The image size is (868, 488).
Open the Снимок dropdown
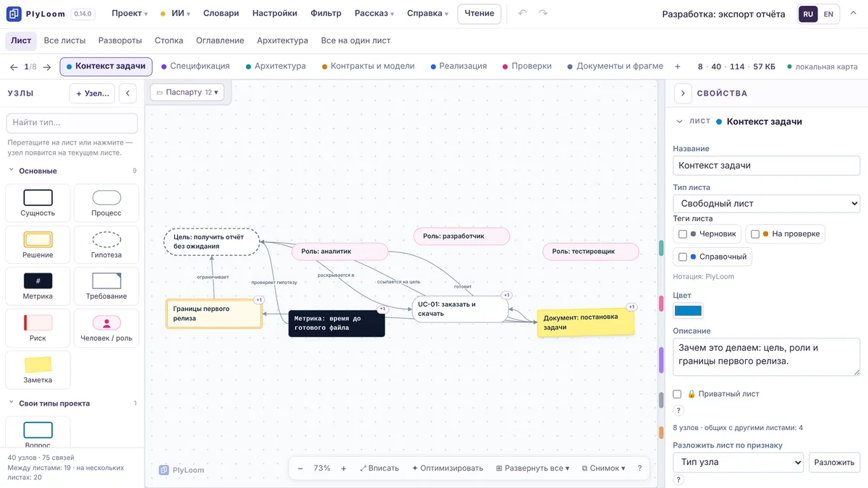tap(603, 468)
